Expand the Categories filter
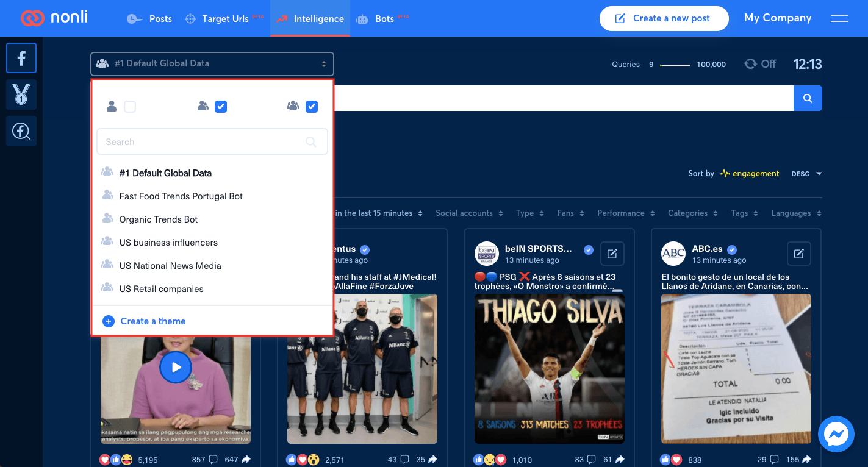 694,213
